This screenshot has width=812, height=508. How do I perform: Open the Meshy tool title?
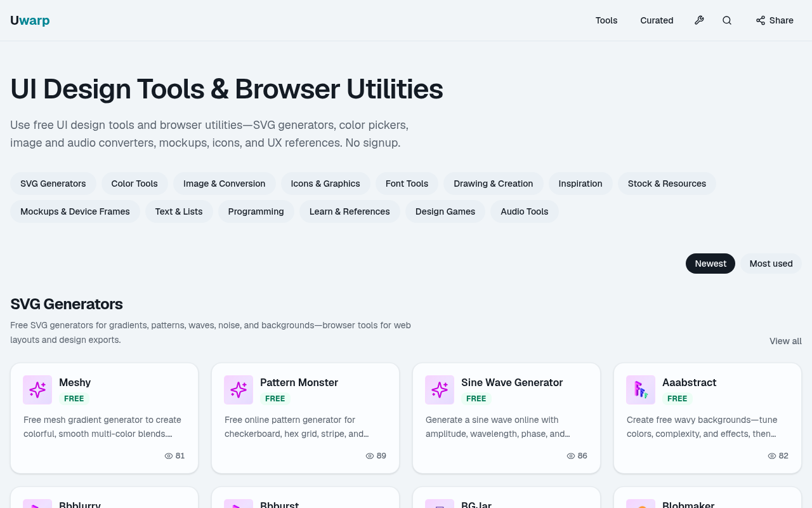coord(75,382)
